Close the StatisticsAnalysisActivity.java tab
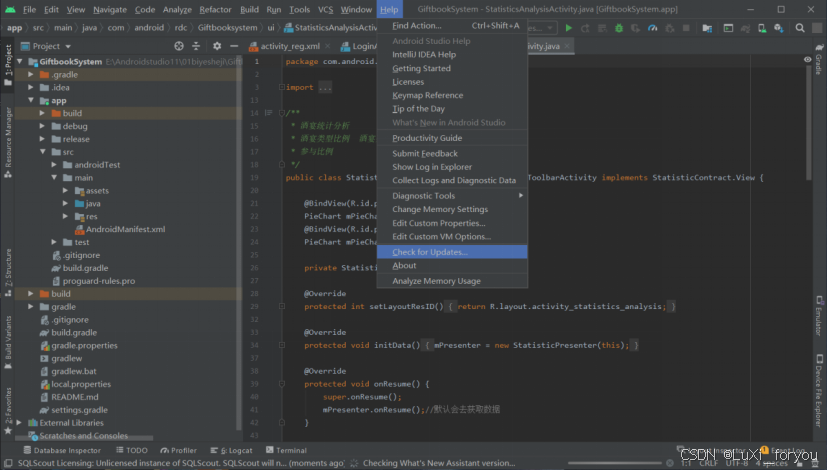 567,46
